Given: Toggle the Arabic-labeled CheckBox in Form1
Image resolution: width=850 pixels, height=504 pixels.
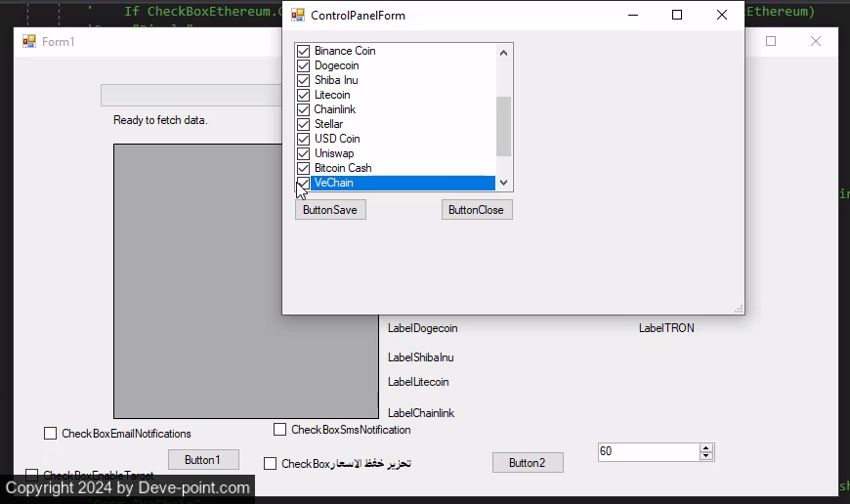Looking at the screenshot, I should [x=270, y=463].
